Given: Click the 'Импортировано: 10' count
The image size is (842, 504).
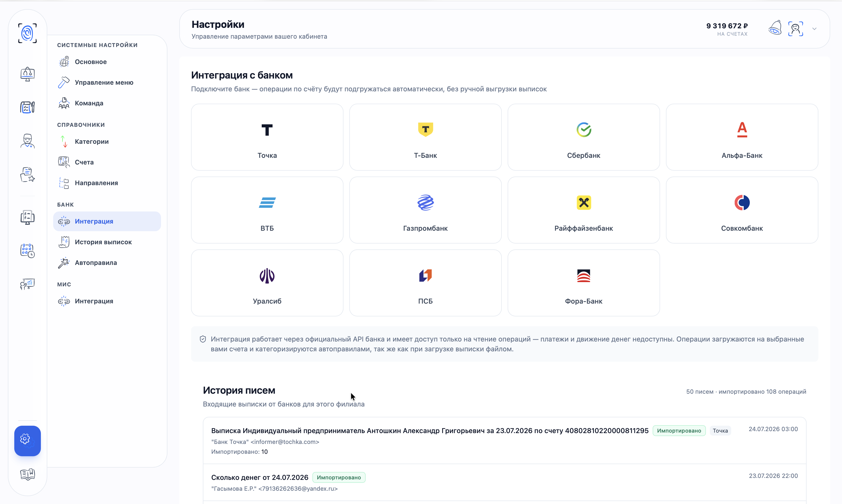Looking at the screenshot, I should pos(239,452).
